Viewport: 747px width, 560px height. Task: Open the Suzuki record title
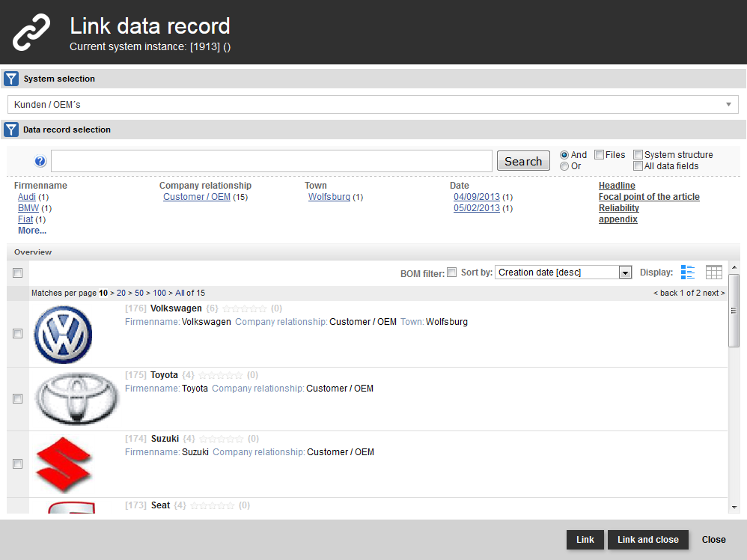click(x=165, y=439)
